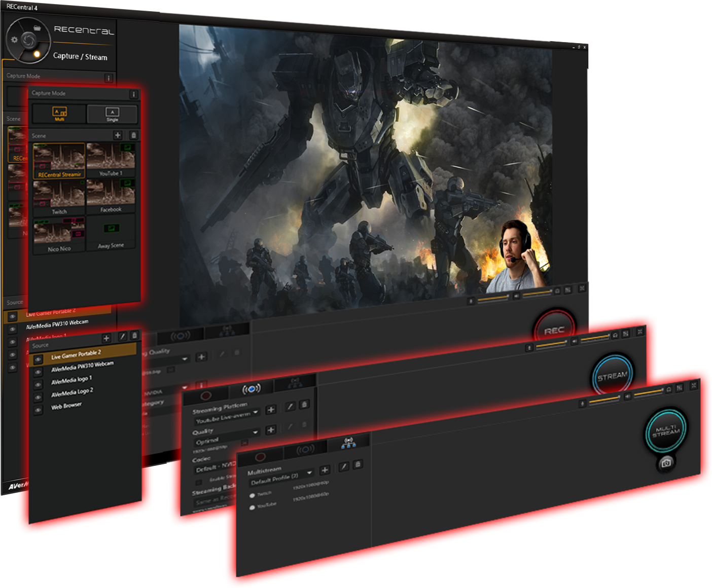
Task: Click the info icon in the highlighted Capture Mode panel
Action: click(134, 94)
